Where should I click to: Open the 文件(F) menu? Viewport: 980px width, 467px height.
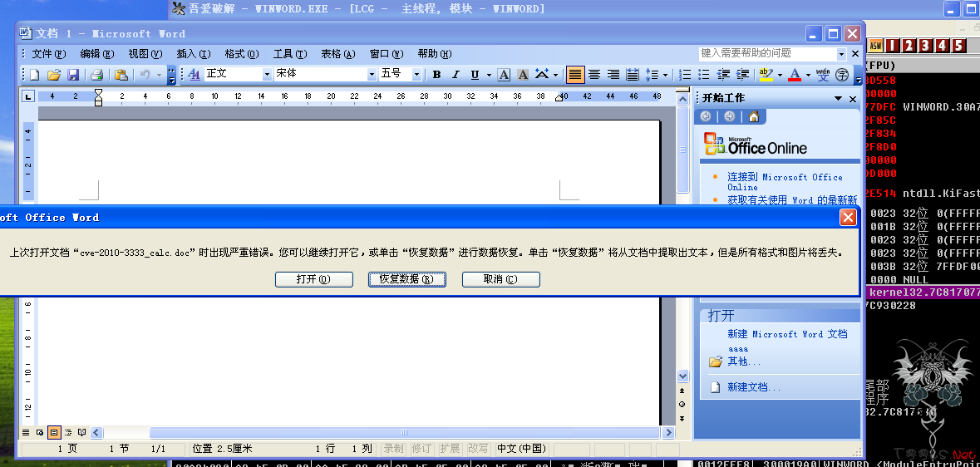pos(49,54)
